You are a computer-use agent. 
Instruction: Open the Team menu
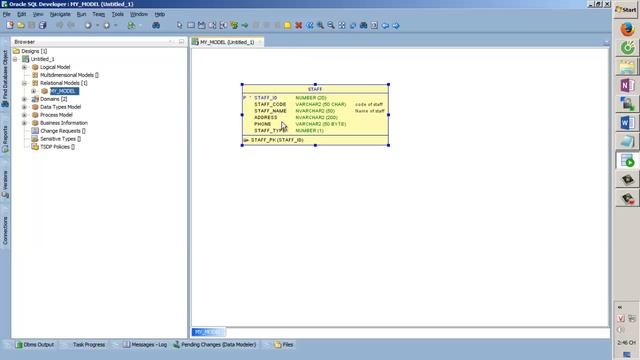pos(98,14)
